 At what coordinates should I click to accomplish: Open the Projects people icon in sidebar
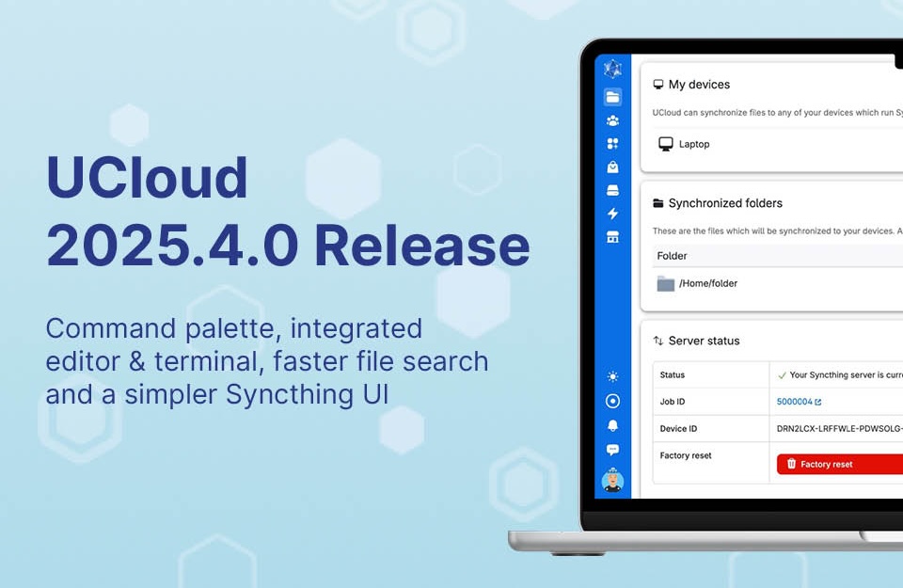[x=612, y=120]
